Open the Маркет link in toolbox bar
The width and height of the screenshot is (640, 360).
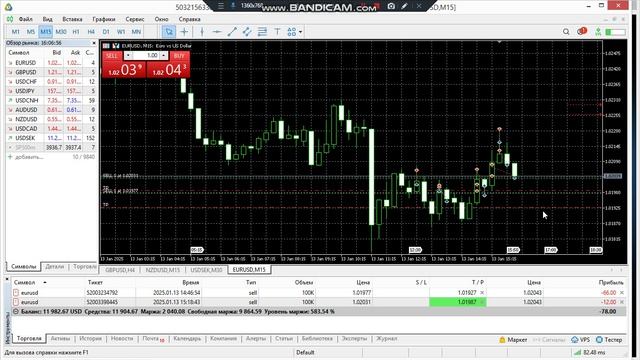tap(513, 340)
